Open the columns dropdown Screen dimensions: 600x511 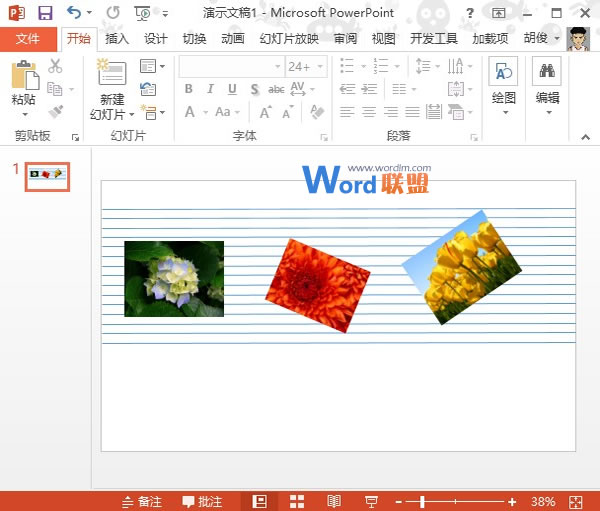(x=404, y=89)
